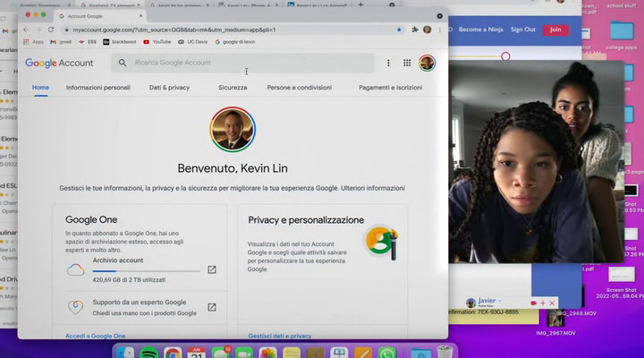Open WhatsApp from the dock
The image size is (644, 358).
pos(387,353)
